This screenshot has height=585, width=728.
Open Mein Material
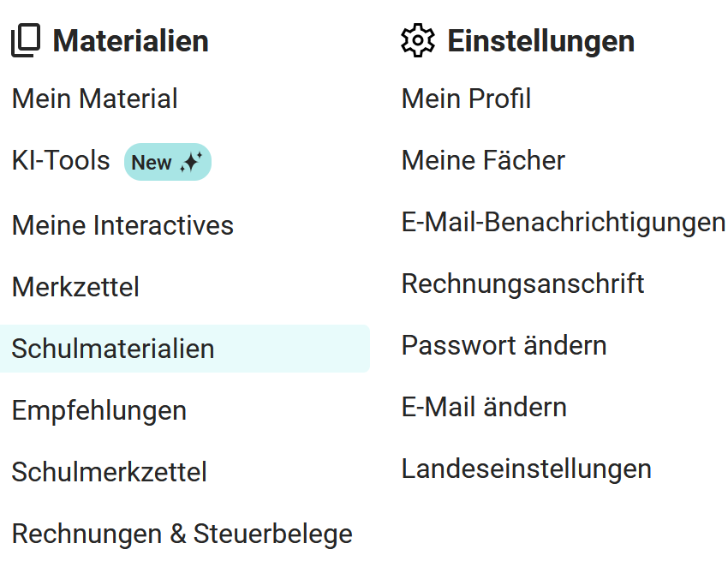pos(94,99)
